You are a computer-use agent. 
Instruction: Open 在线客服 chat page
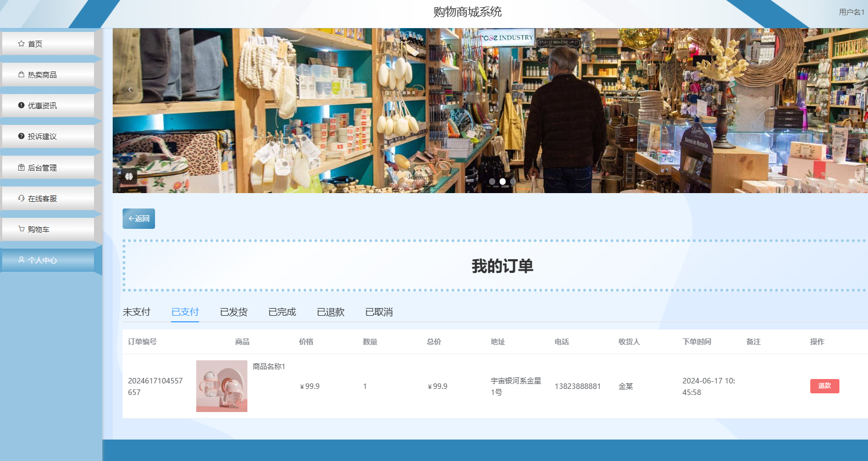48,198
